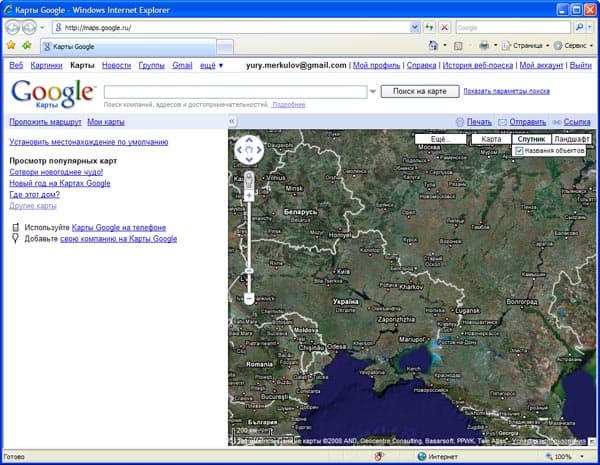Screen dimensions: 600x465
Task: Zoom out with the minus button
Action: (x=249, y=298)
